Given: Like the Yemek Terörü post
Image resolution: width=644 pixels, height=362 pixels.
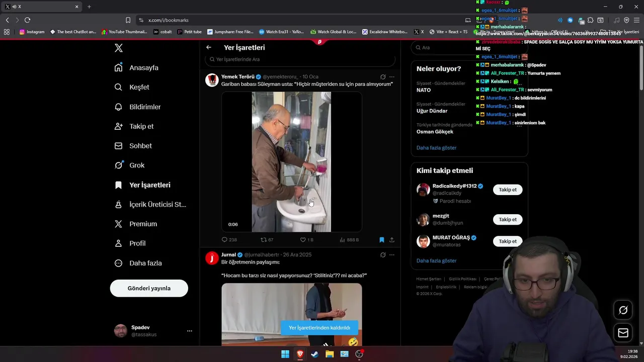Looking at the screenshot, I should pyautogui.click(x=306, y=240).
